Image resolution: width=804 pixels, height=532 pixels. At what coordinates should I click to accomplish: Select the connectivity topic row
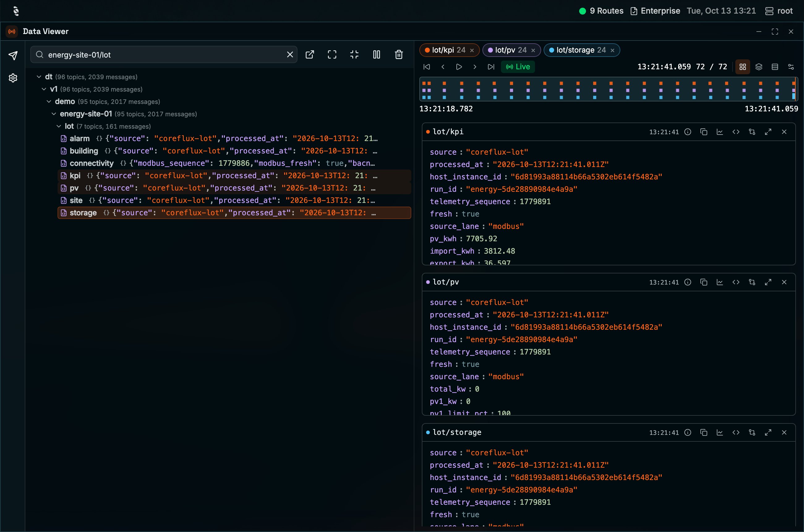click(234, 163)
